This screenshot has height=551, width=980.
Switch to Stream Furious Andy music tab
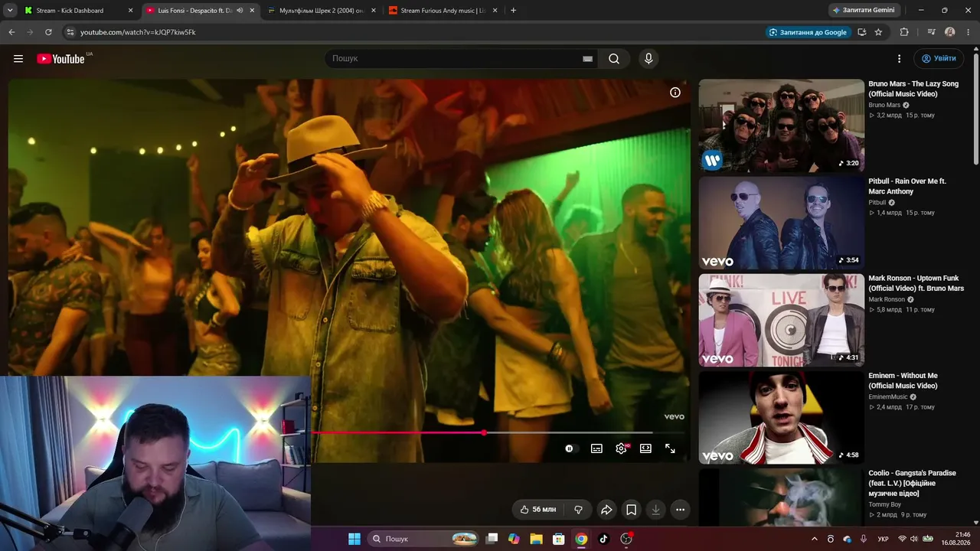click(x=443, y=11)
